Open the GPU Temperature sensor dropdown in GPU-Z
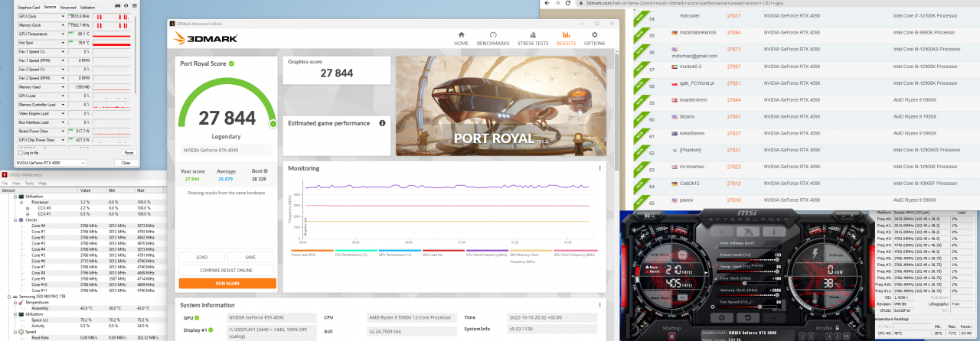 click(63, 34)
